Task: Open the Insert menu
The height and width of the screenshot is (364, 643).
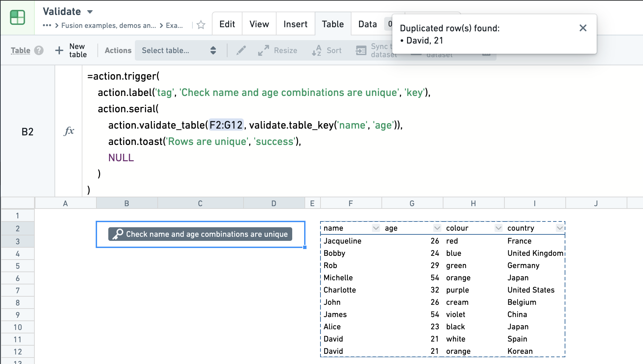Action: click(x=295, y=24)
